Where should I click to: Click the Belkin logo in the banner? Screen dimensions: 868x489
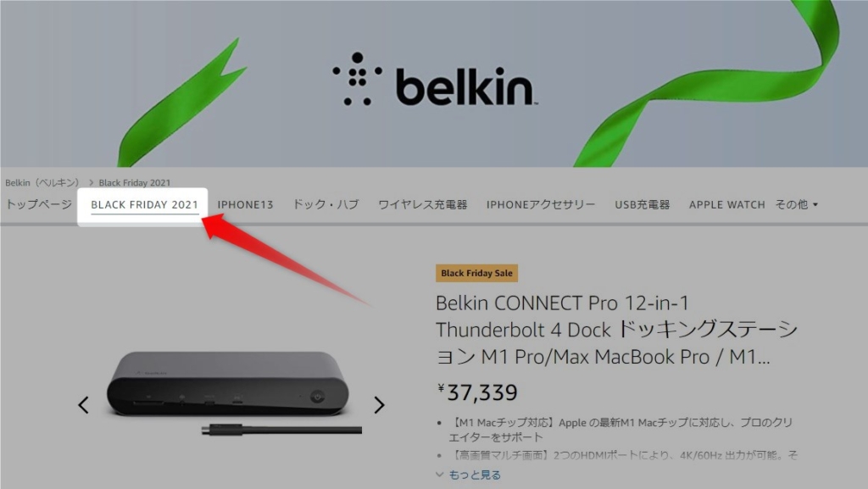(x=435, y=80)
